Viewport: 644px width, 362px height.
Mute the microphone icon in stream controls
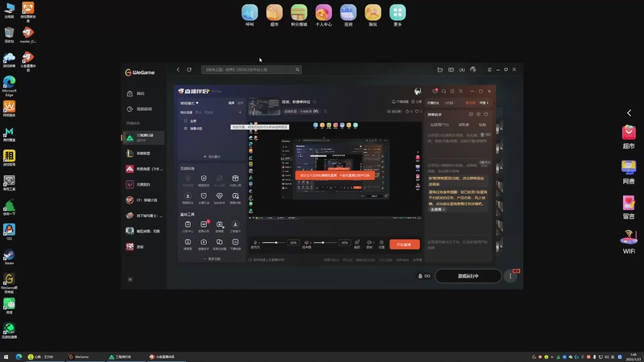(255, 243)
